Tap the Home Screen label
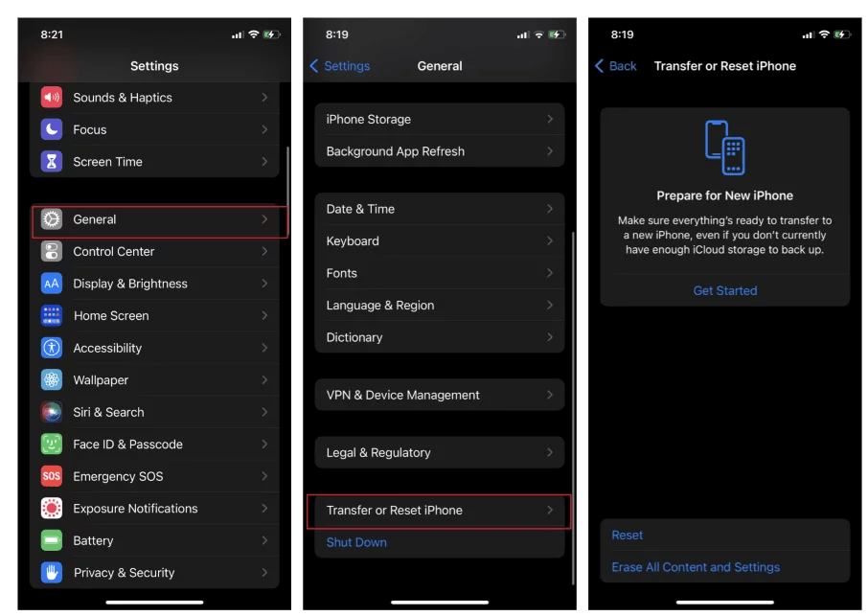Viewport: 868px width, 616px height. (111, 315)
